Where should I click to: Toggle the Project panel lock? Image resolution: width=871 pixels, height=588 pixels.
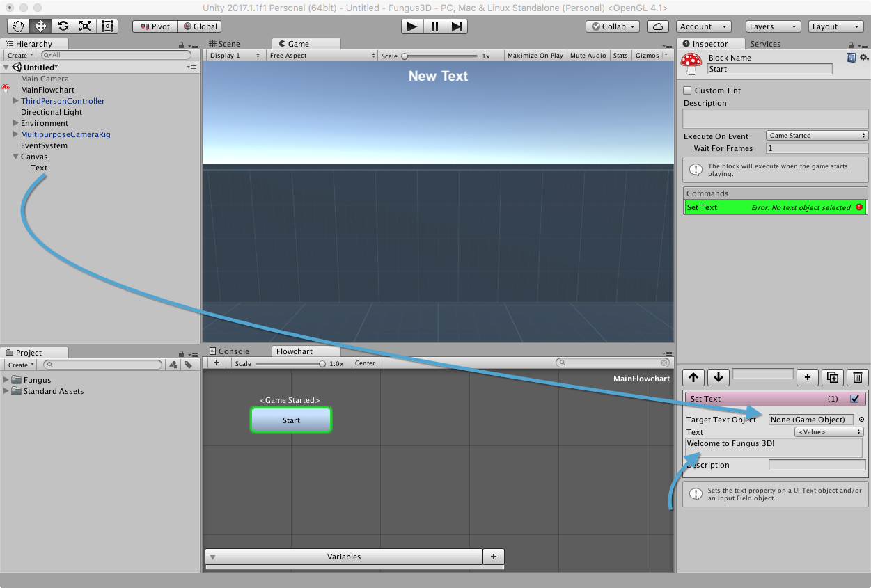pyautogui.click(x=182, y=353)
